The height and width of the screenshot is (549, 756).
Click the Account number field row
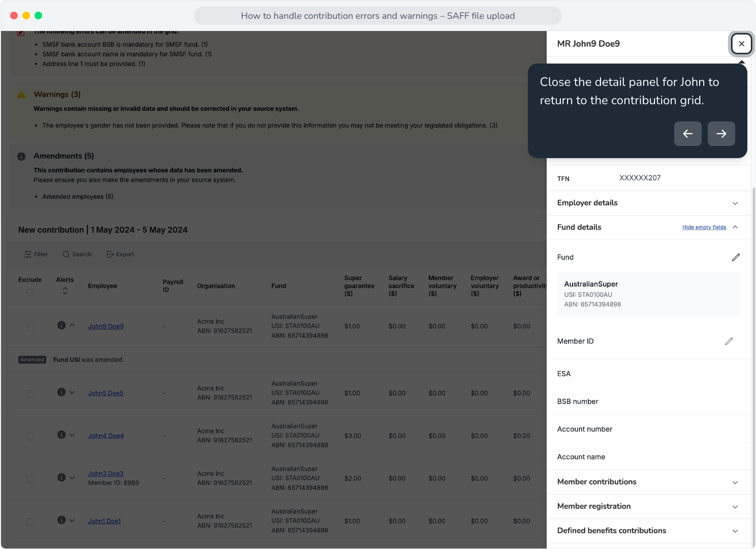(x=649, y=429)
